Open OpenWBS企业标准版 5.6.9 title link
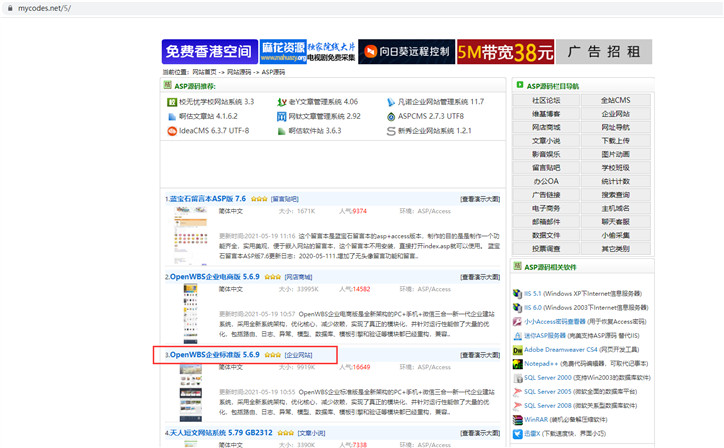724x448 pixels. coord(215,355)
